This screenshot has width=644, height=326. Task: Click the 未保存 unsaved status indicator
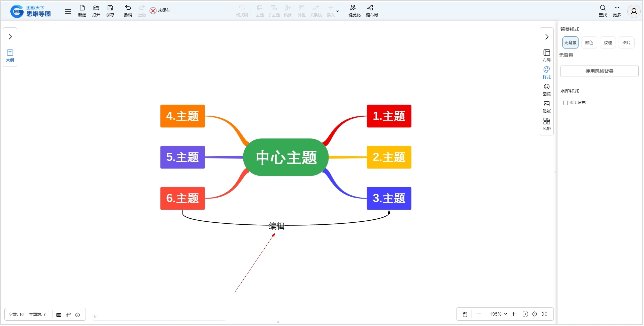click(160, 11)
